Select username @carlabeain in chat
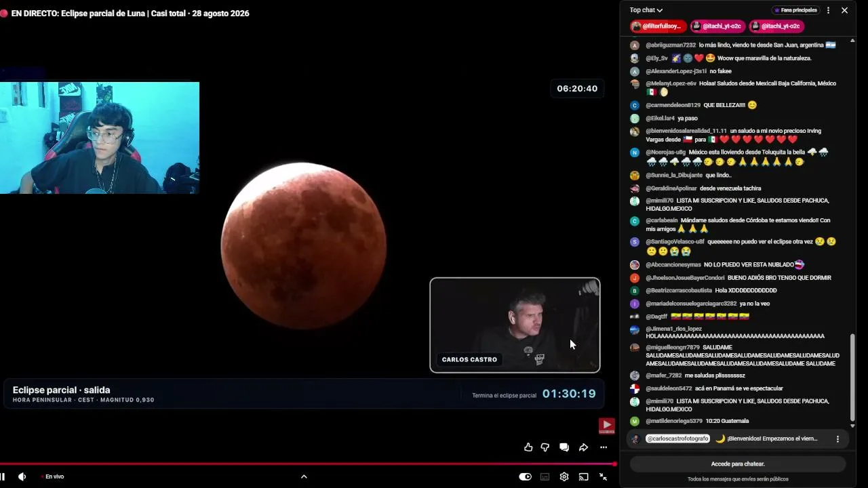Screen dimensions: 868x488 point(662,220)
